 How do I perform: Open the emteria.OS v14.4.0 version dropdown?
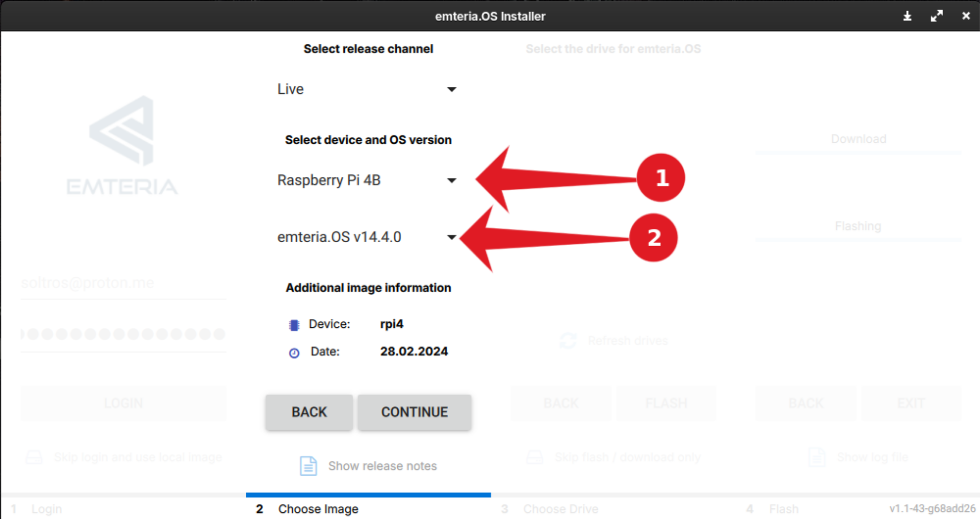coord(366,237)
